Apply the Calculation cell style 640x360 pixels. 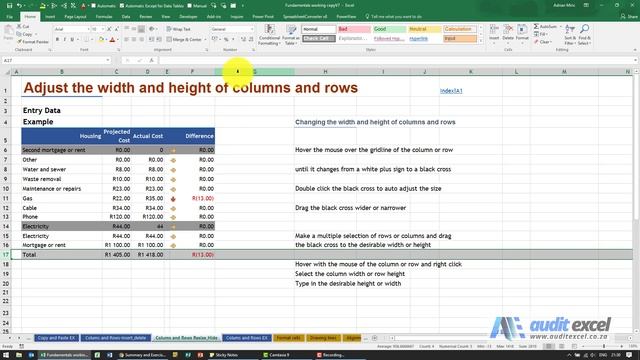click(460, 29)
